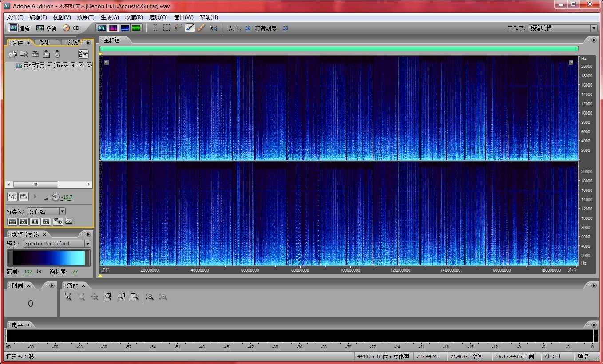The image size is (603, 364).
Task: Open the 工作区 频谱编辑 workspace dropdown
Action: (562, 28)
